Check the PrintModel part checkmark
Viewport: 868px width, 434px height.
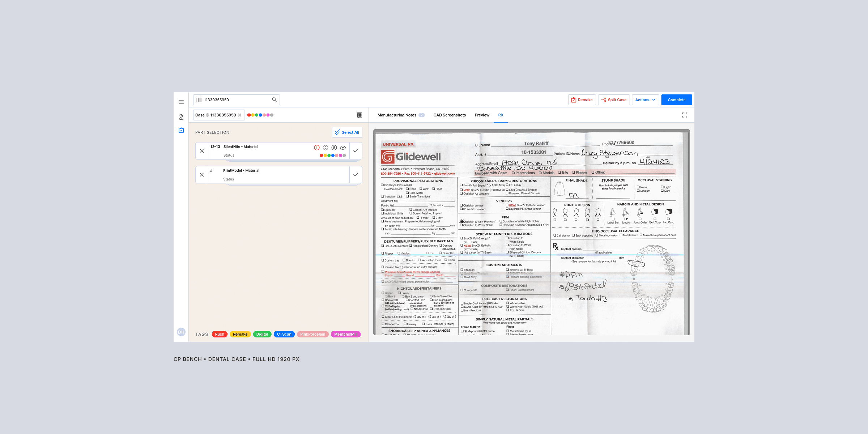point(356,175)
